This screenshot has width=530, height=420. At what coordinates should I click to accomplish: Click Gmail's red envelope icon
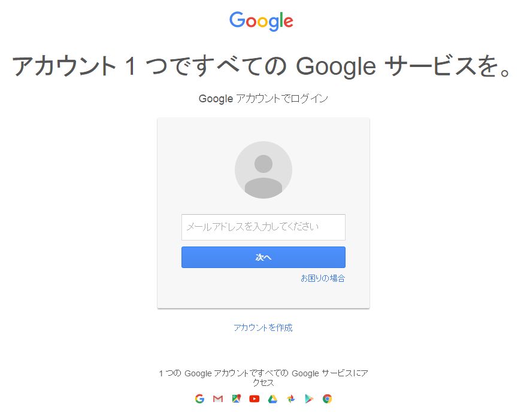point(217,398)
